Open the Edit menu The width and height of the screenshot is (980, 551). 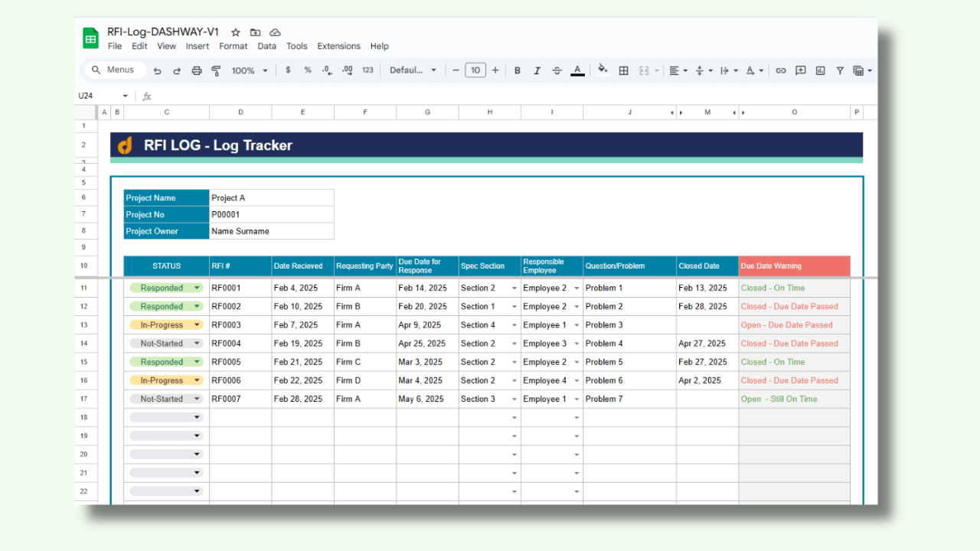139,46
